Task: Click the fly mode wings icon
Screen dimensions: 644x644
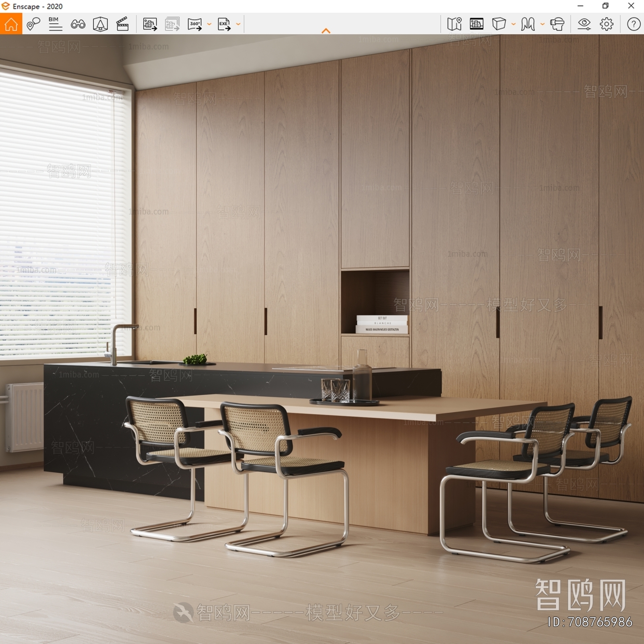Action: [528, 24]
